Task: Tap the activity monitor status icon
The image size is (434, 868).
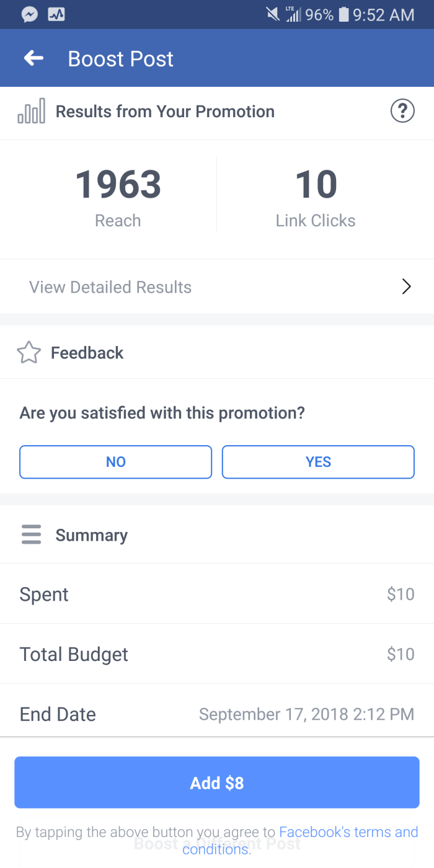Action: (56, 14)
